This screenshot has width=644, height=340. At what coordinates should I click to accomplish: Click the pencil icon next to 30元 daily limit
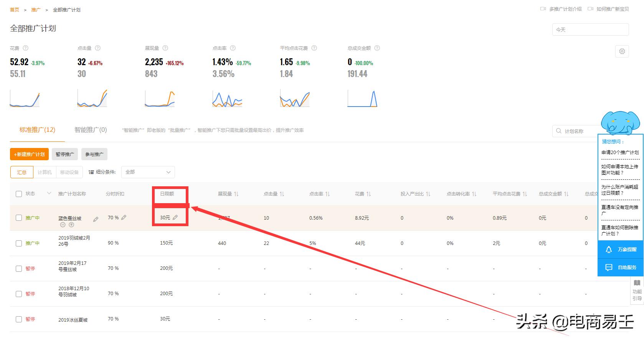pos(175,217)
